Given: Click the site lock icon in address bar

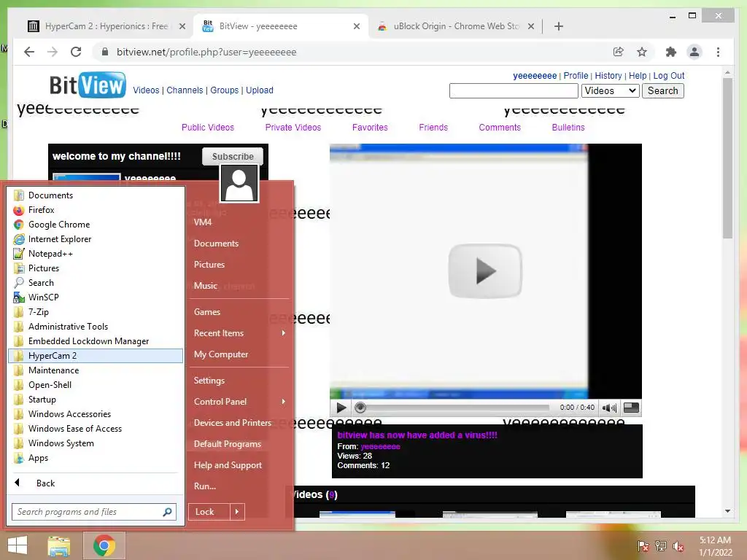Looking at the screenshot, I should point(105,52).
